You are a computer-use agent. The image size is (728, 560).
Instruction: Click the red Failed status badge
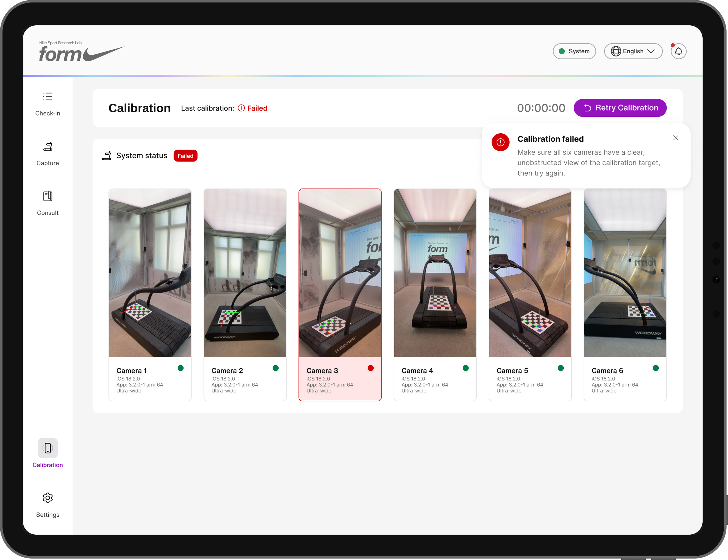[185, 156]
